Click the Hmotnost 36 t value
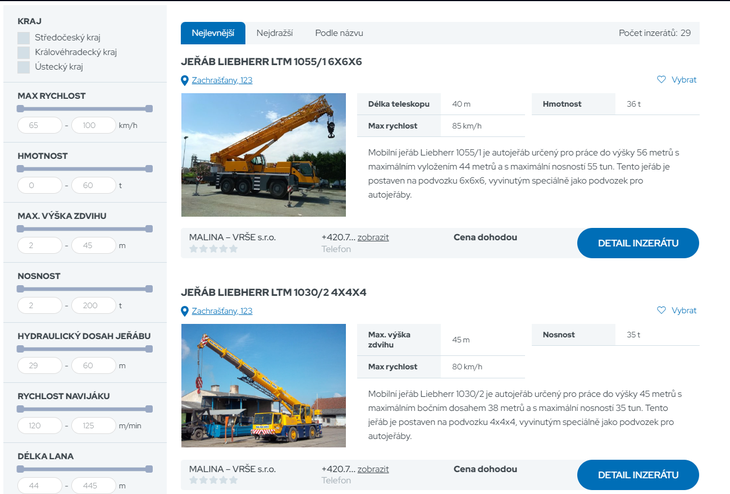Viewport: 730px width, 494px height. pyautogui.click(x=634, y=104)
